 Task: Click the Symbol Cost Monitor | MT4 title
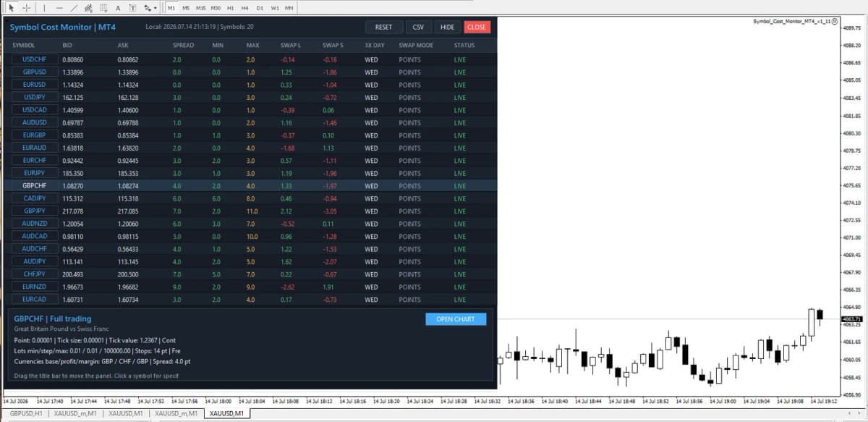click(x=61, y=28)
